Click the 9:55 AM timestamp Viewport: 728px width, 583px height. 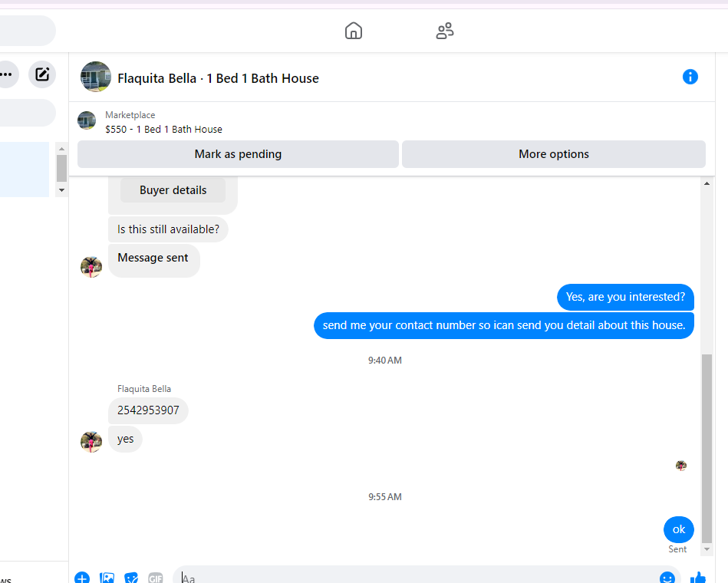(x=385, y=496)
